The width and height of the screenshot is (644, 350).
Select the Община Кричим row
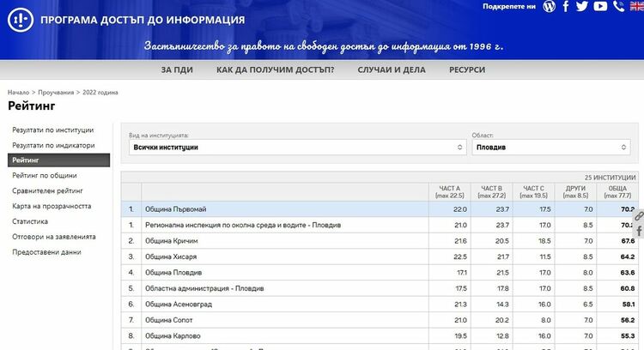click(x=380, y=241)
